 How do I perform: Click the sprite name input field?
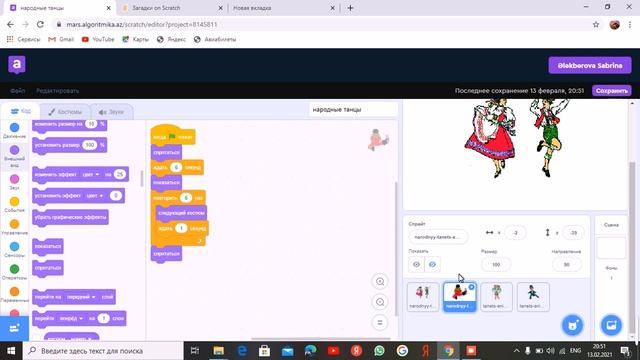(x=438, y=237)
